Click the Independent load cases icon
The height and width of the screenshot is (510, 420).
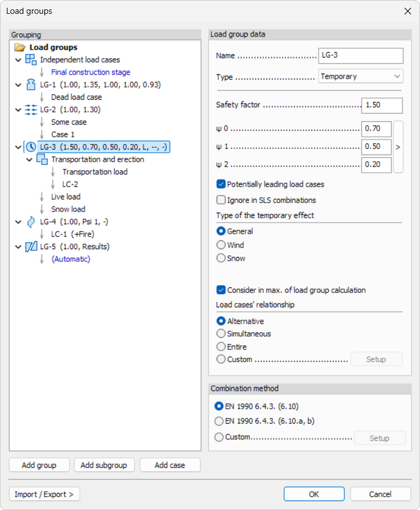[31, 60]
